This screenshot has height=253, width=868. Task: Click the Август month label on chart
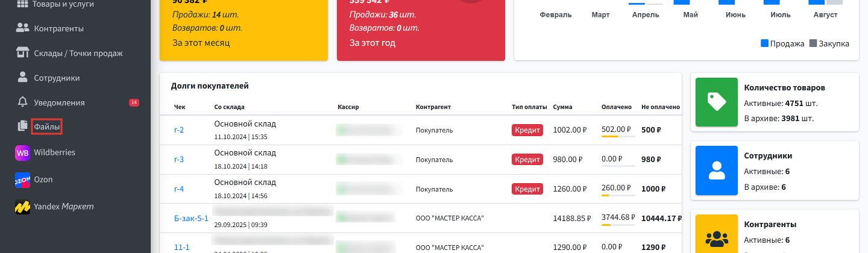tap(825, 14)
